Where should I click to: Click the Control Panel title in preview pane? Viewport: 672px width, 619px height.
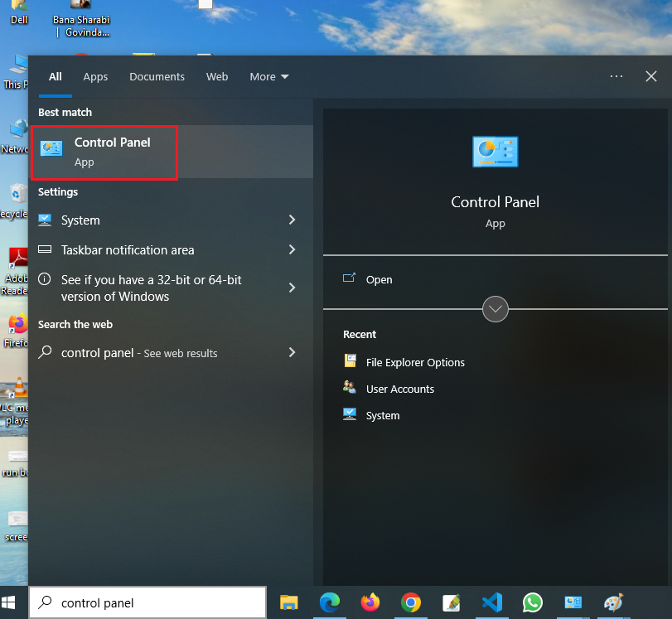point(495,202)
